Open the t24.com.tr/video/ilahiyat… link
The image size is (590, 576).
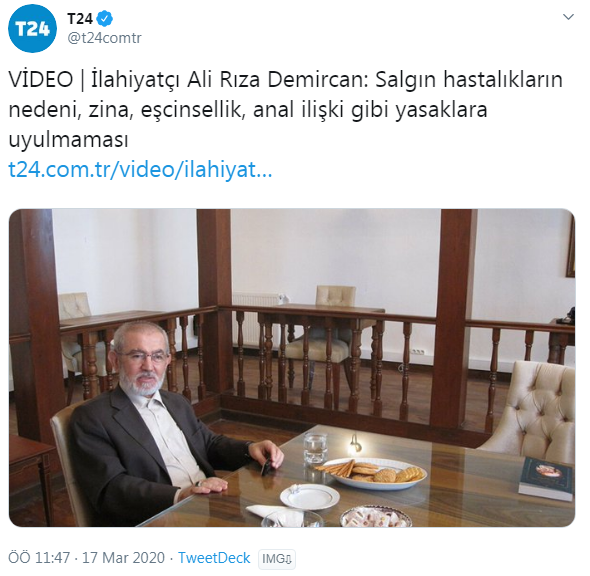click(x=140, y=170)
